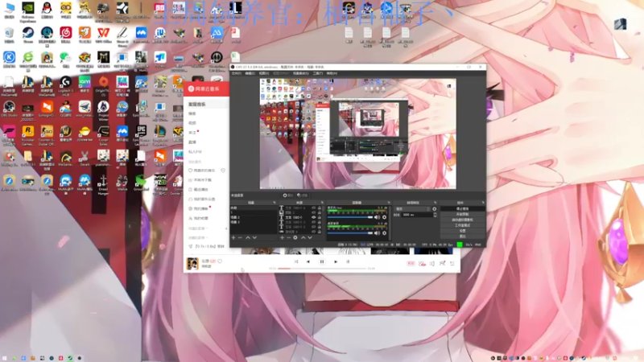Open File menu in OBS menu bar

tap(236, 73)
